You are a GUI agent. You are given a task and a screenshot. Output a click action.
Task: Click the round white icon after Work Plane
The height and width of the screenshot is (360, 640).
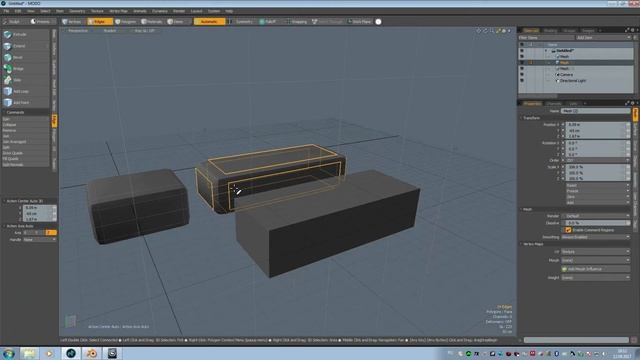378,22
